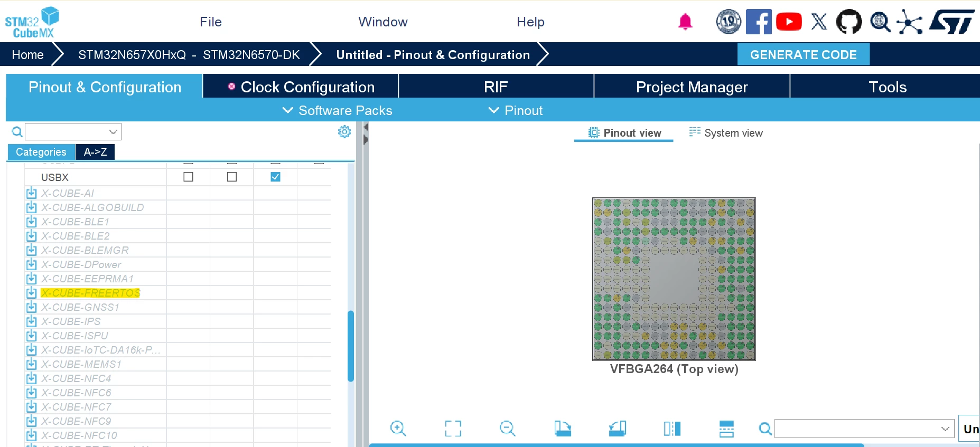Expand the Software Packs dropdown

(338, 110)
